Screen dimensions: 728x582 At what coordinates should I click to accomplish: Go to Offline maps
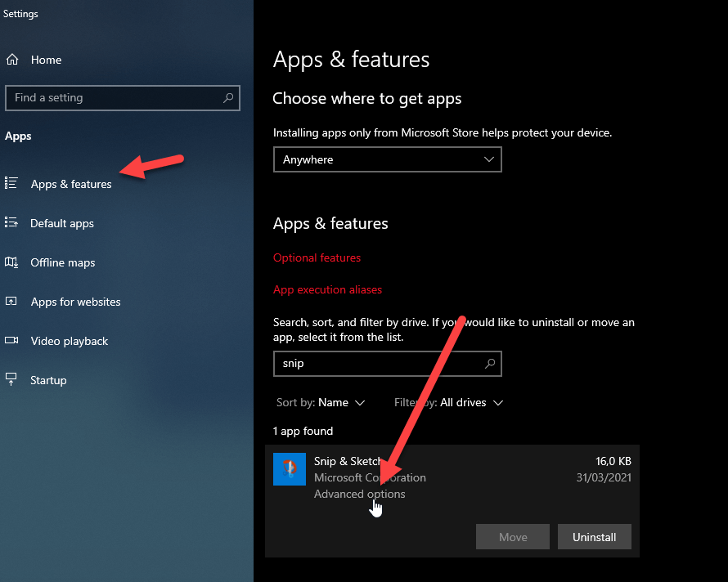[63, 262]
